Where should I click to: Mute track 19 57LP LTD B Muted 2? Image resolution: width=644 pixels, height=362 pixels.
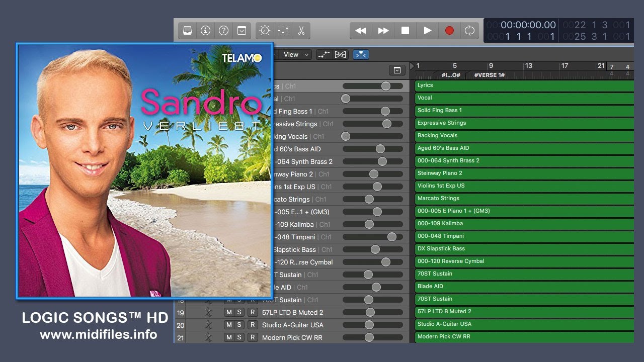click(x=229, y=312)
